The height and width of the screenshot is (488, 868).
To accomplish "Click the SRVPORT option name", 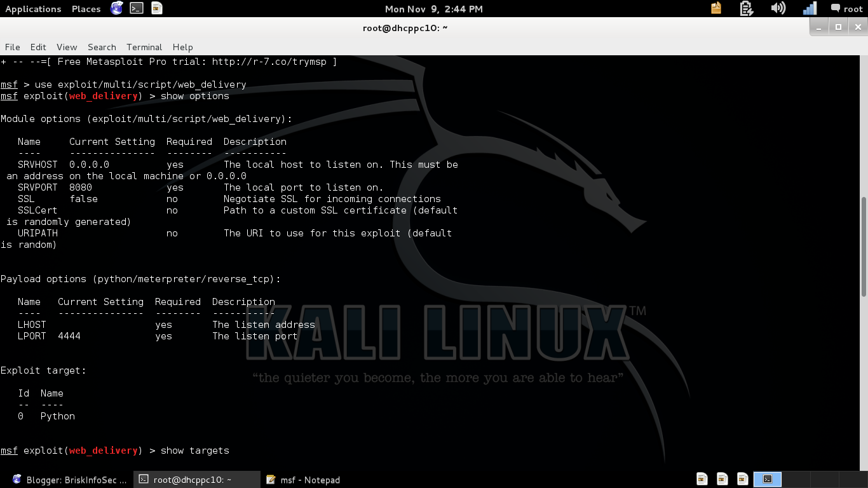I will click(x=37, y=187).
